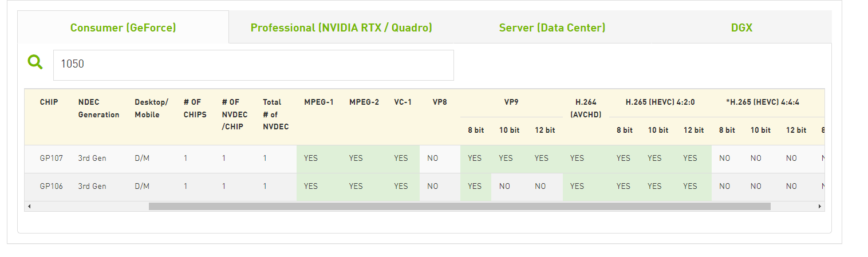Switch to the Consumer (GeForce) tab

click(x=123, y=27)
